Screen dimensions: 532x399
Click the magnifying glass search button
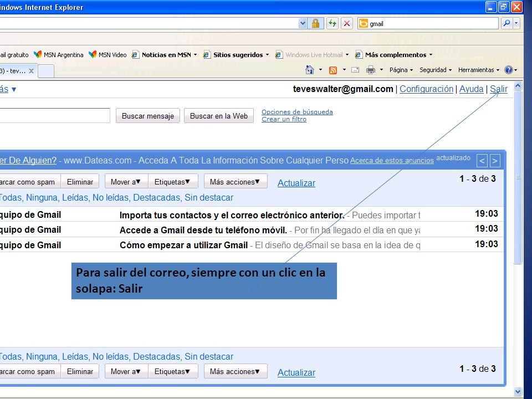[507, 23]
